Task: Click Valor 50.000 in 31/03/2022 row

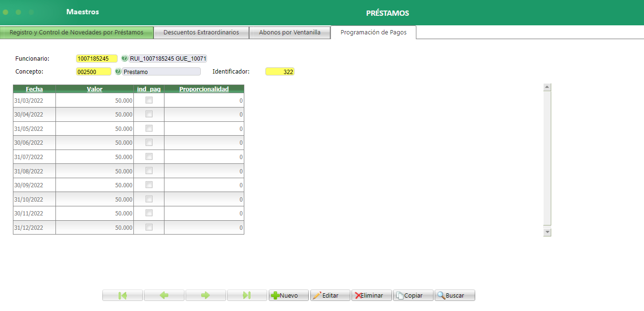Action: [95, 100]
